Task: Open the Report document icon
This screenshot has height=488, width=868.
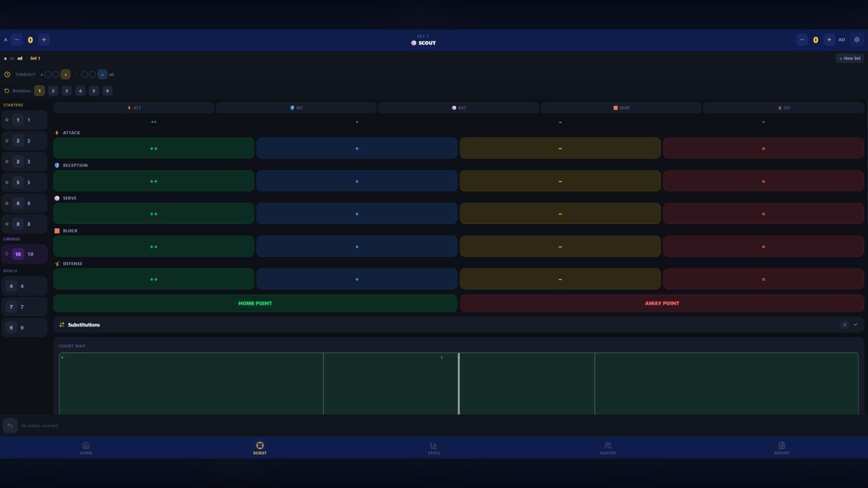Action: coord(782,445)
